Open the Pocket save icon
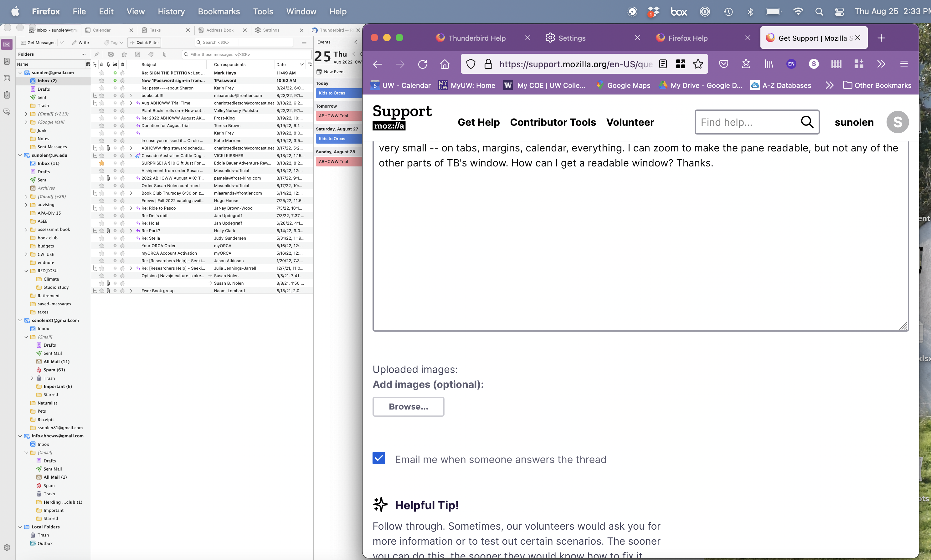 point(723,64)
